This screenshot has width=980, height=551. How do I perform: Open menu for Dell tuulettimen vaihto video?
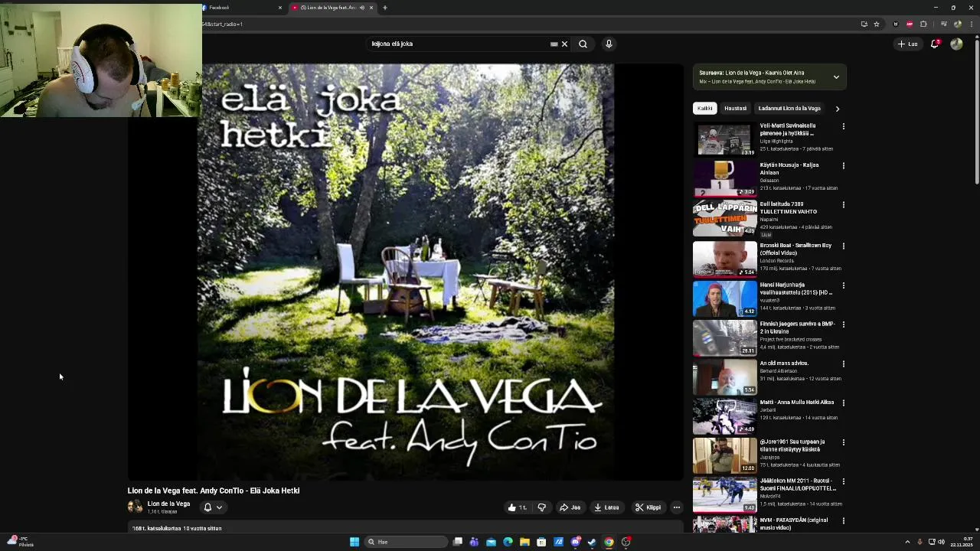coord(843,205)
